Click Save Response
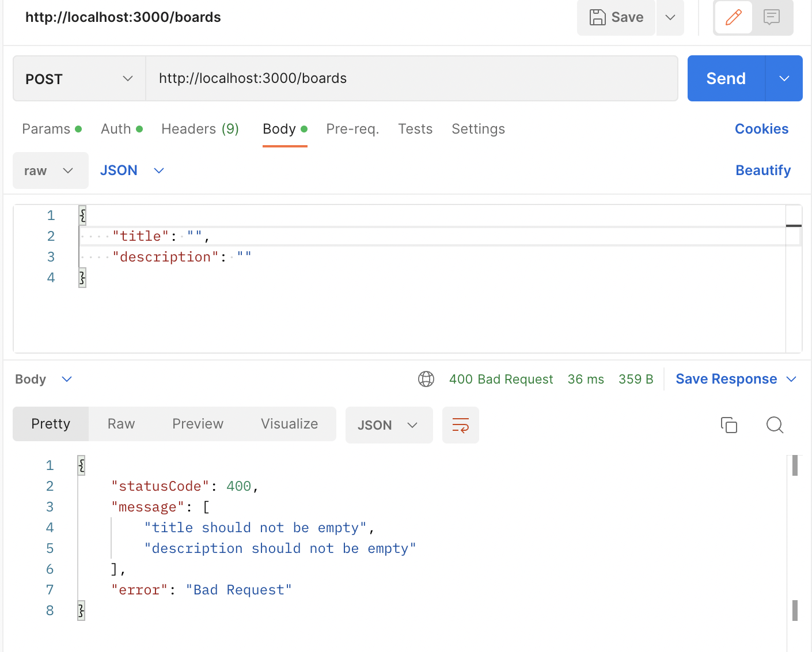This screenshot has height=652, width=812. tap(726, 379)
